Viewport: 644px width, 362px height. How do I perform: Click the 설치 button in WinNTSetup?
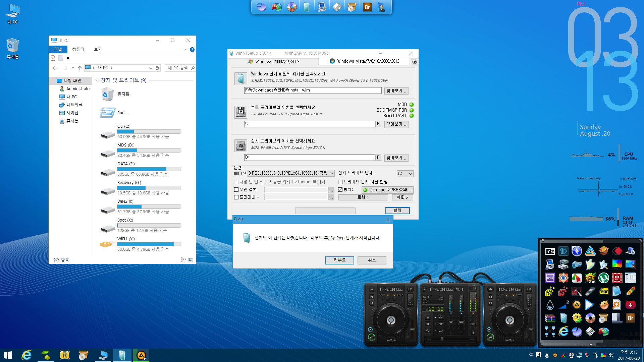point(397,210)
